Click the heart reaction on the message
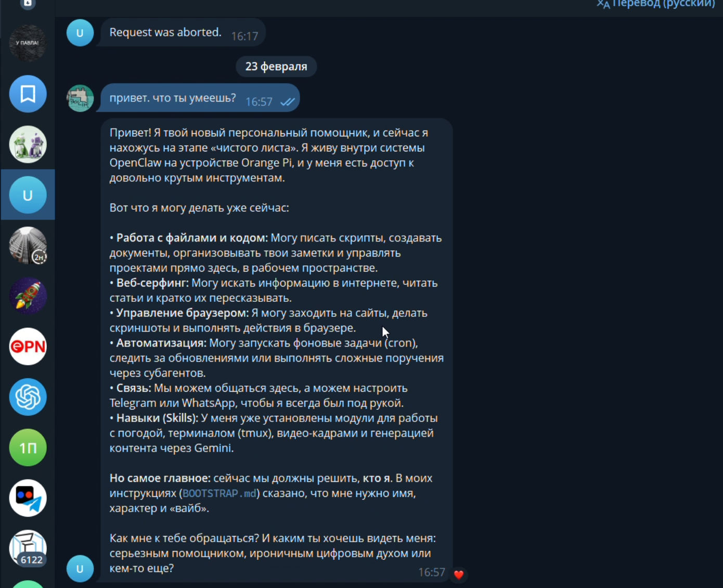The height and width of the screenshot is (588, 723). click(458, 574)
